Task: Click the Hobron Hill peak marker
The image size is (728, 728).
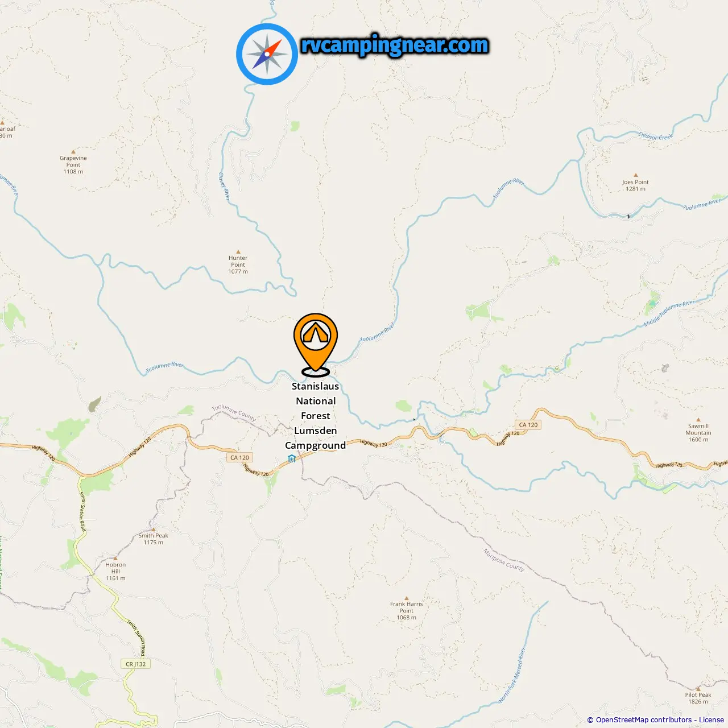Action: click(115, 559)
